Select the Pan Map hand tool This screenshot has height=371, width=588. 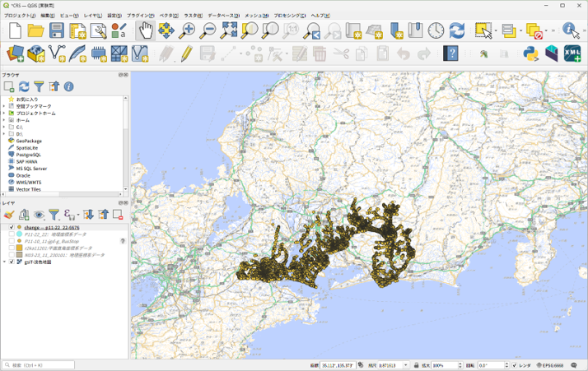(145, 31)
